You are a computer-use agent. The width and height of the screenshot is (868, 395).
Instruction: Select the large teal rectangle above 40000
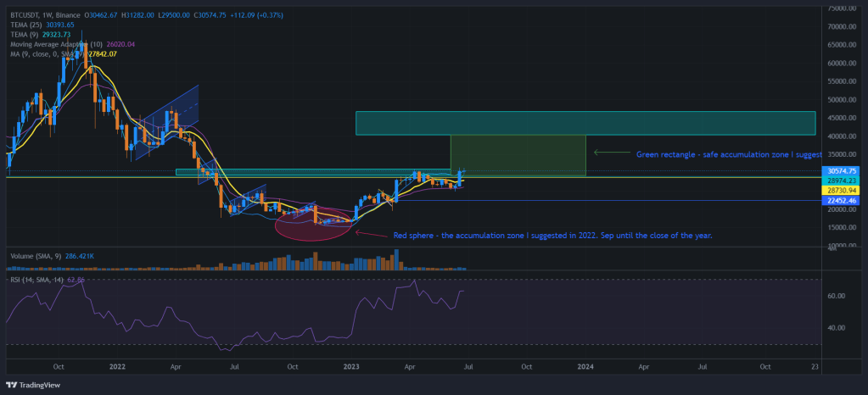(585, 123)
